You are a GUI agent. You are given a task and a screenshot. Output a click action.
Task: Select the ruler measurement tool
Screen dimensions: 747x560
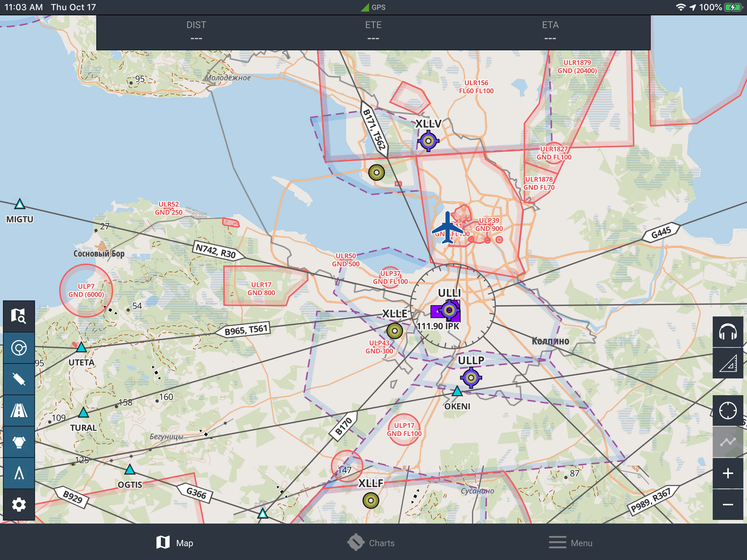point(728,363)
